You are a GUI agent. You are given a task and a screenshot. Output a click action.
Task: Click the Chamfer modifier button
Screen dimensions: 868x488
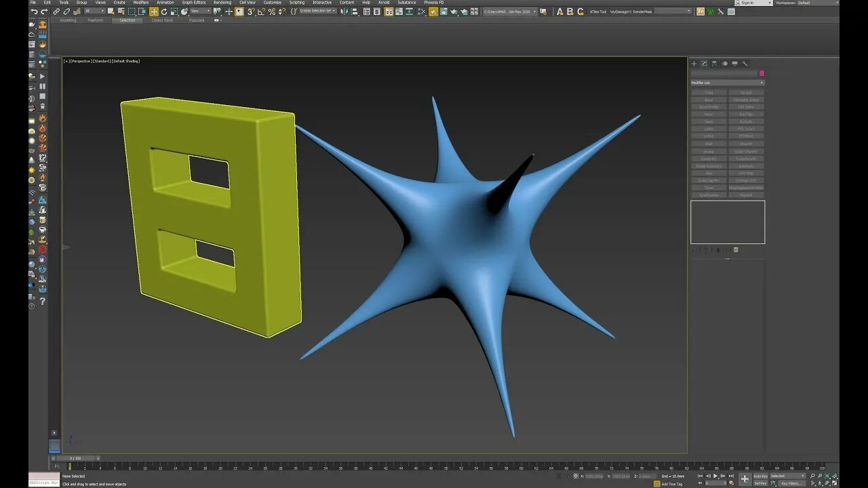coord(746,144)
